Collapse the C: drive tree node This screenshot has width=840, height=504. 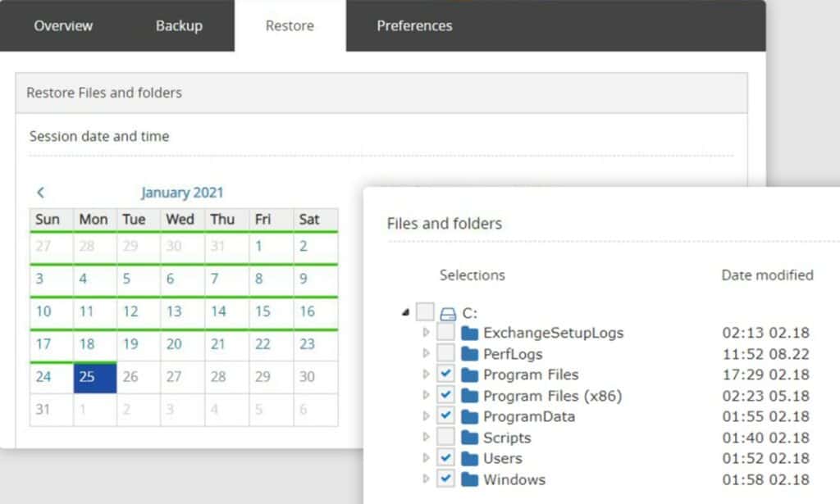coord(404,311)
